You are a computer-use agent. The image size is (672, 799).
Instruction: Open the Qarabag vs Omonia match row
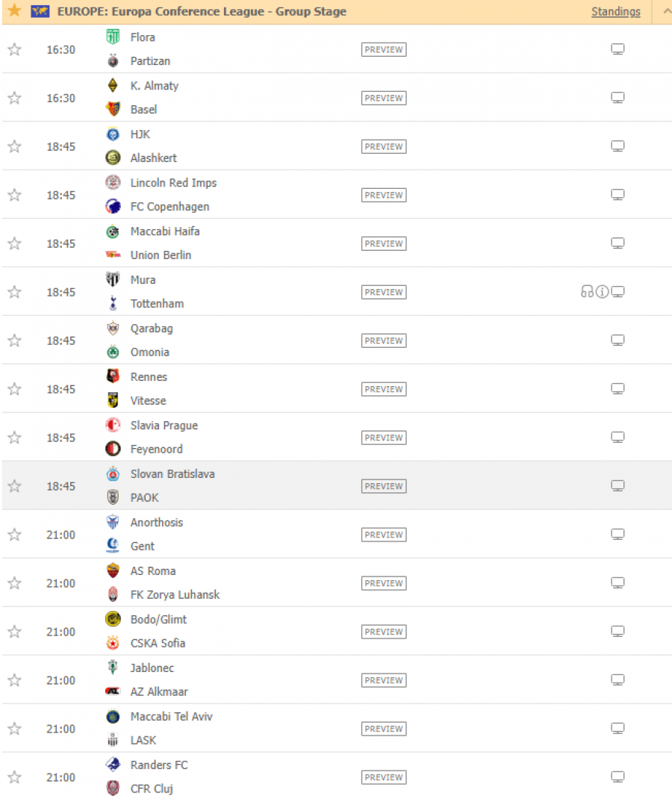pyautogui.click(x=337, y=341)
